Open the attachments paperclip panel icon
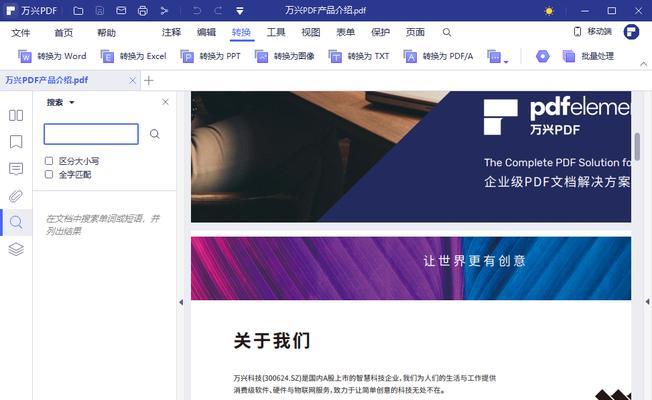The width and height of the screenshot is (652, 400). [16, 196]
